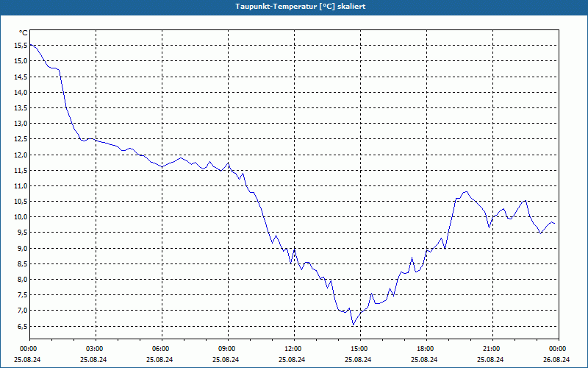Click the y-axis label "11,5"
Viewport: 588px width, 368px height.
coord(21,171)
